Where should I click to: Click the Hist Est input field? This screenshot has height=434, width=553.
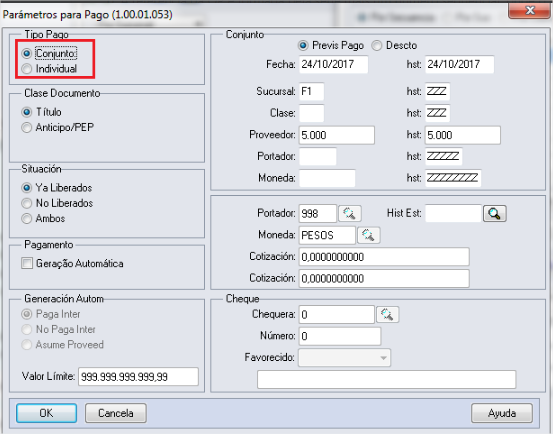[x=453, y=214]
